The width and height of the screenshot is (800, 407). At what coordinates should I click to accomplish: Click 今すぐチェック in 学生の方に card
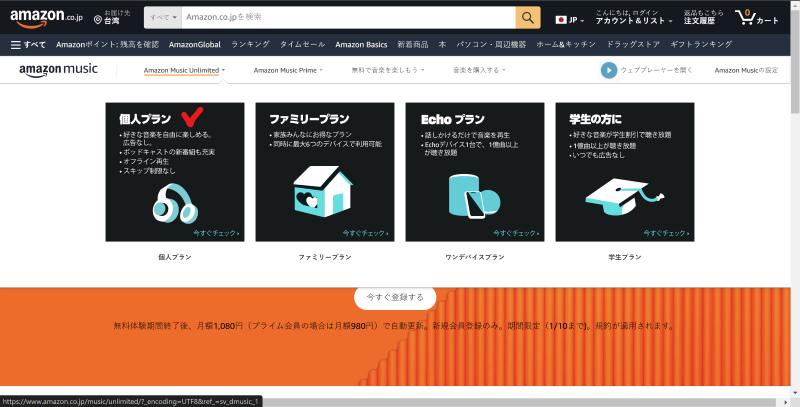(666, 233)
